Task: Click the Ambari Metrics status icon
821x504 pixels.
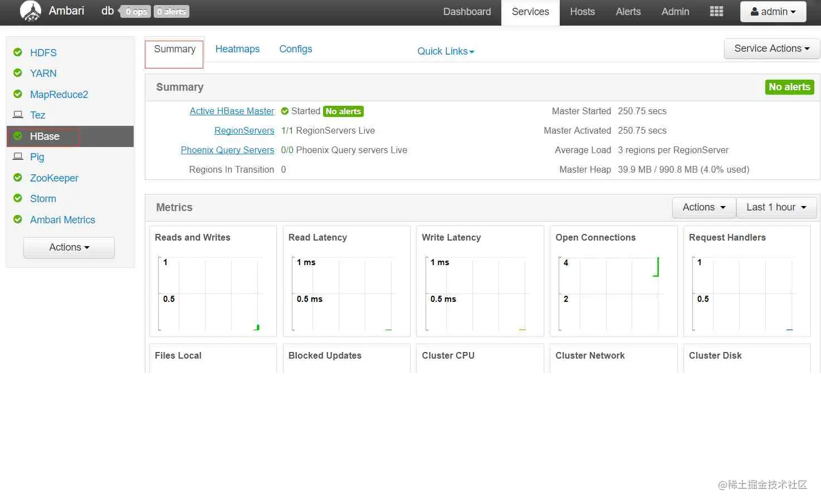Action: point(18,219)
